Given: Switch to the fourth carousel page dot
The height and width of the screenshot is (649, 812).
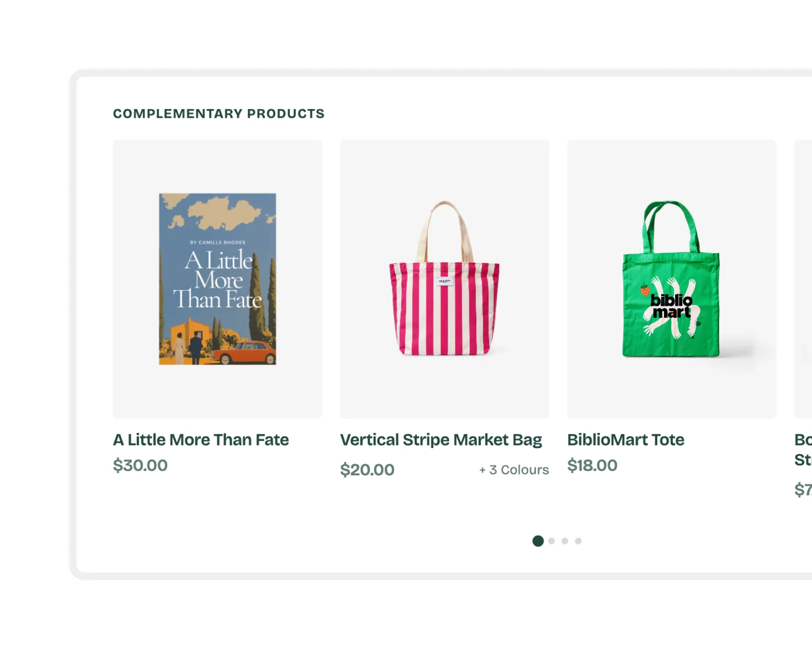Looking at the screenshot, I should [x=578, y=541].
